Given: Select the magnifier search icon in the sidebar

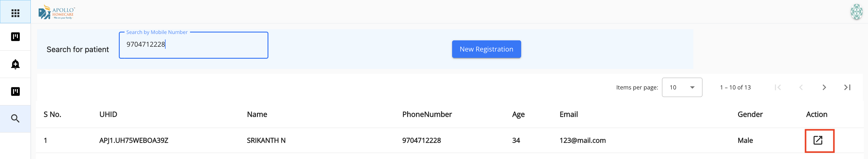Looking at the screenshot, I should [x=15, y=119].
